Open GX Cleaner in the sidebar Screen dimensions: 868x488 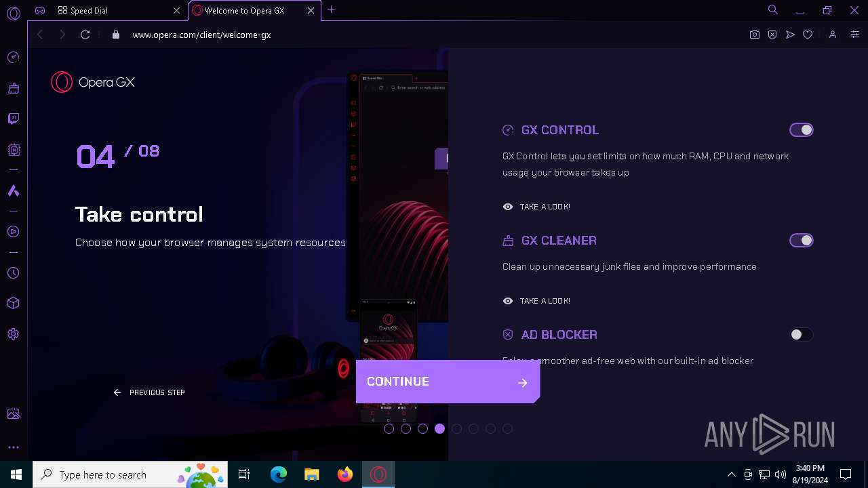click(13, 88)
